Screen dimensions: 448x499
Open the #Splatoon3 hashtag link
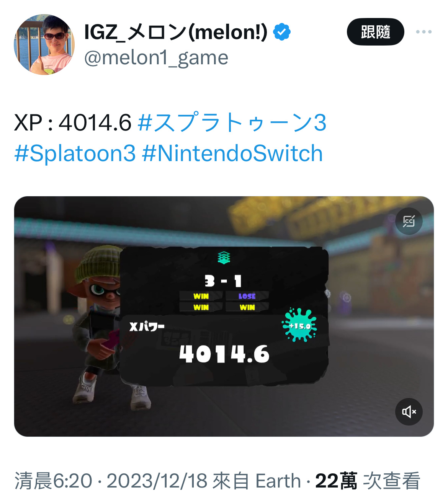click(x=75, y=153)
